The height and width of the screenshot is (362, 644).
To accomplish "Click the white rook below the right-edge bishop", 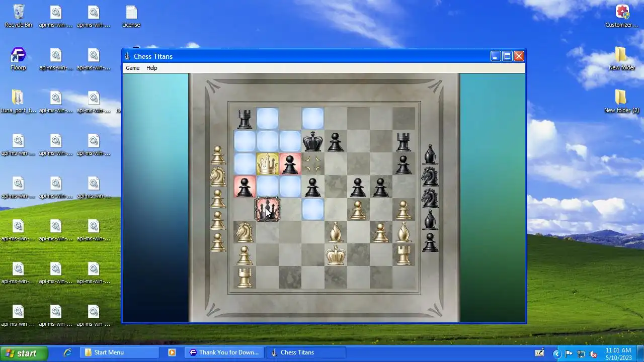I will click(403, 255).
